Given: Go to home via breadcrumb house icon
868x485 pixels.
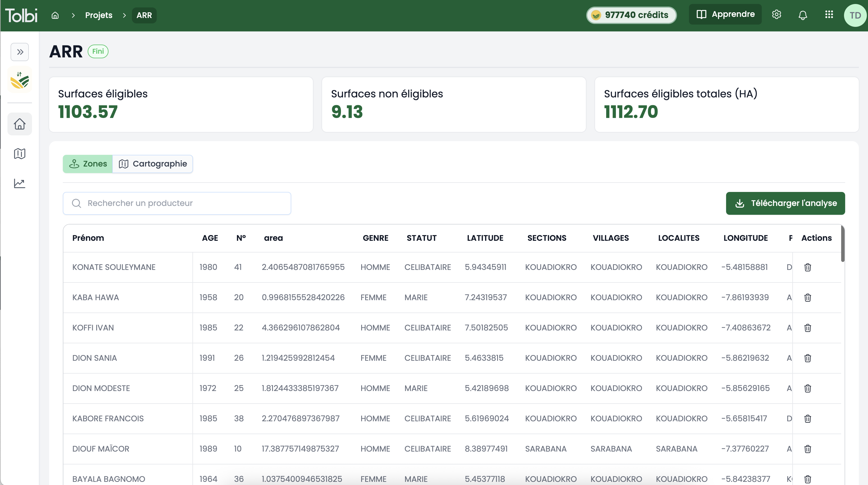Looking at the screenshot, I should point(55,15).
